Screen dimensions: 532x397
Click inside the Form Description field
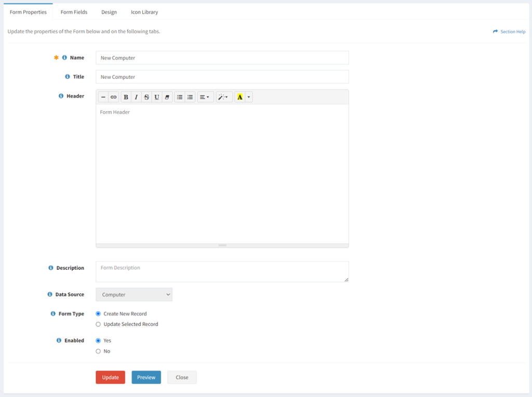[x=222, y=271]
